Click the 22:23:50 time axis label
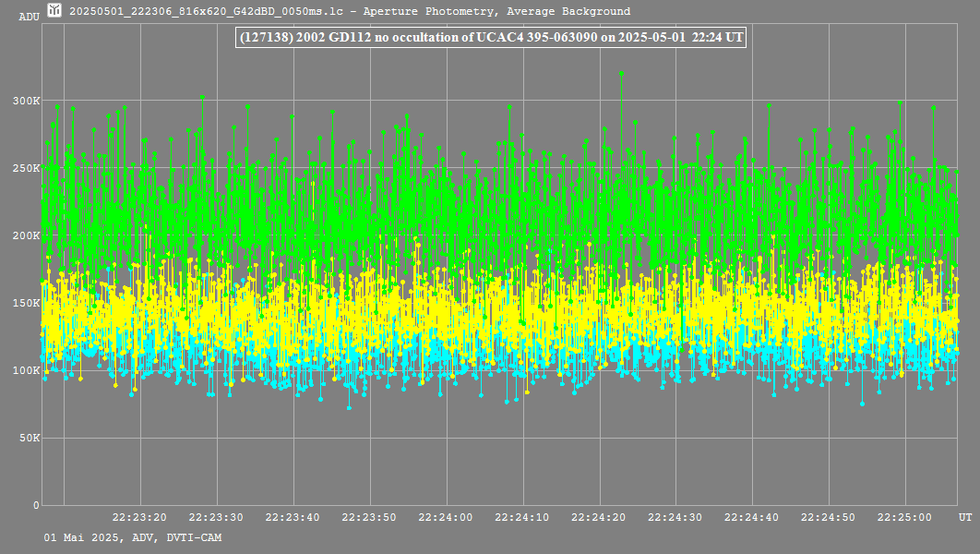This screenshot has width=980, height=554. point(369,517)
